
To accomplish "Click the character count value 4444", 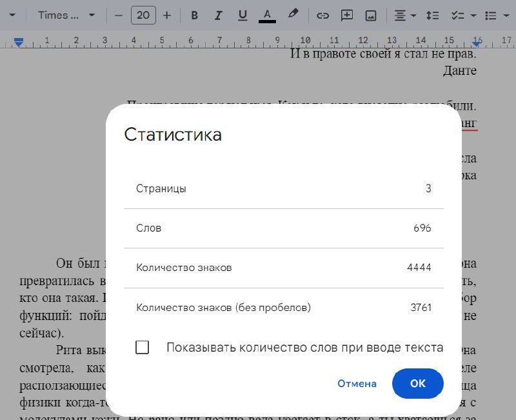I will (419, 267).
